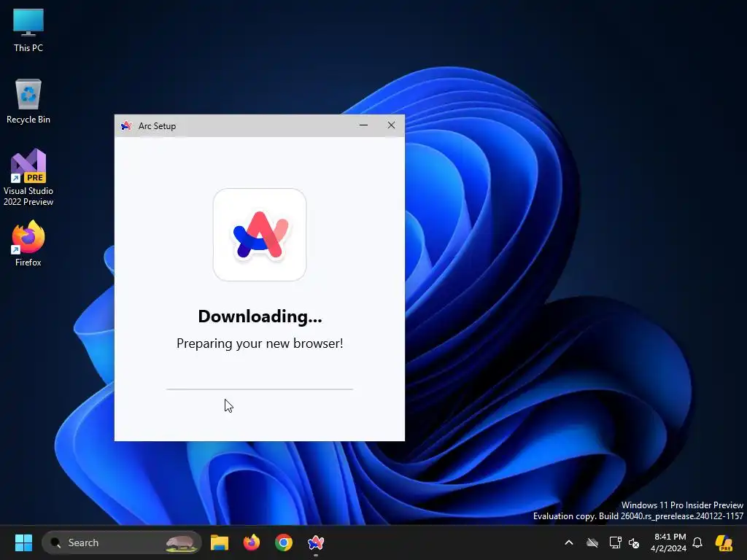Select Visual Studio 2022 Preview shortcut
Viewport: 747px width, 560px height.
[x=28, y=177]
